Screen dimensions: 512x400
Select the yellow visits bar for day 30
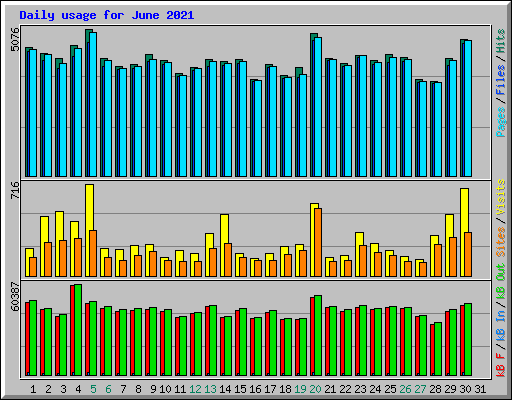(x=465, y=232)
